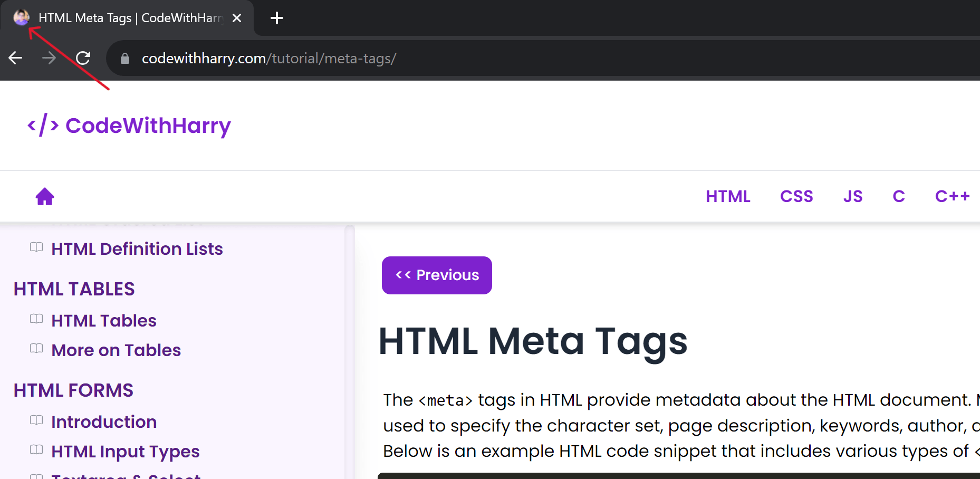
Task: Open Introduction under HTML Forms
Action: (104, 422)
